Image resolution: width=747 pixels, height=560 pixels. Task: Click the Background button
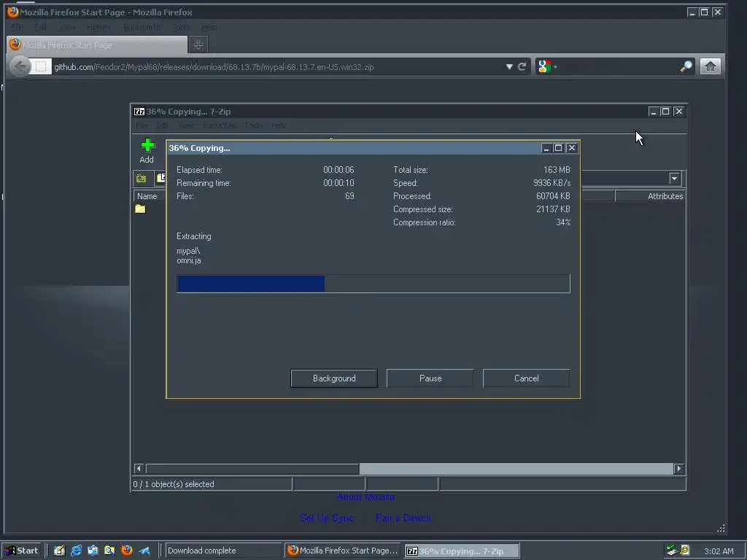(x=334, y=378)
